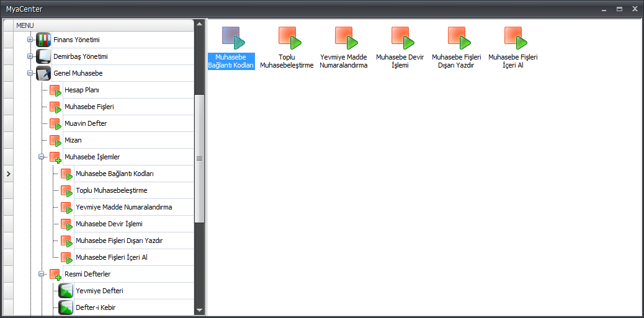Click the Yevmiye Madde Numaralandırma tree icon
The width and height of the screenshot is (644, 318).
(66, 208)
